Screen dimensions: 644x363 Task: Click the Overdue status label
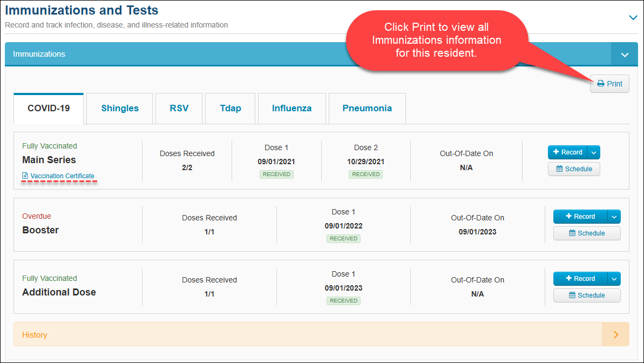coord(37,216)
